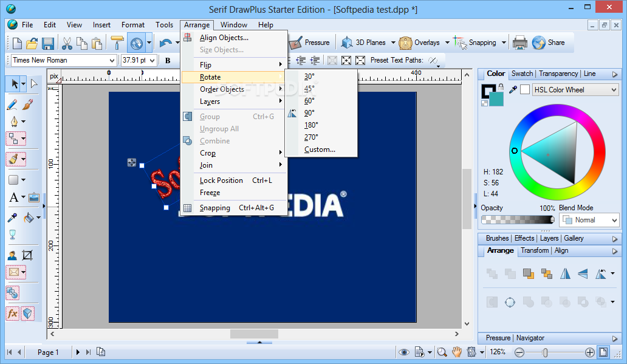Go to the next page arrow
Screen dimensions: 627x364
[78, 352]
